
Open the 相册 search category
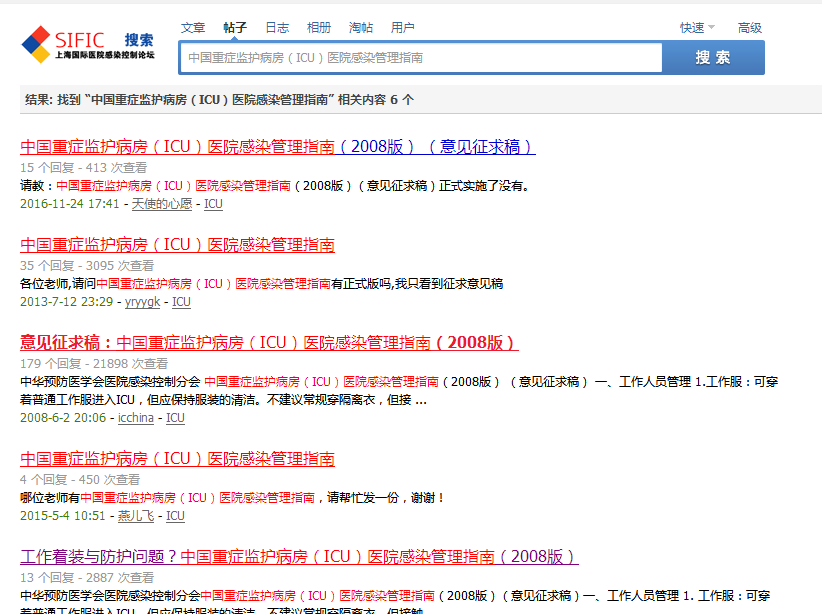click(317, 27)
